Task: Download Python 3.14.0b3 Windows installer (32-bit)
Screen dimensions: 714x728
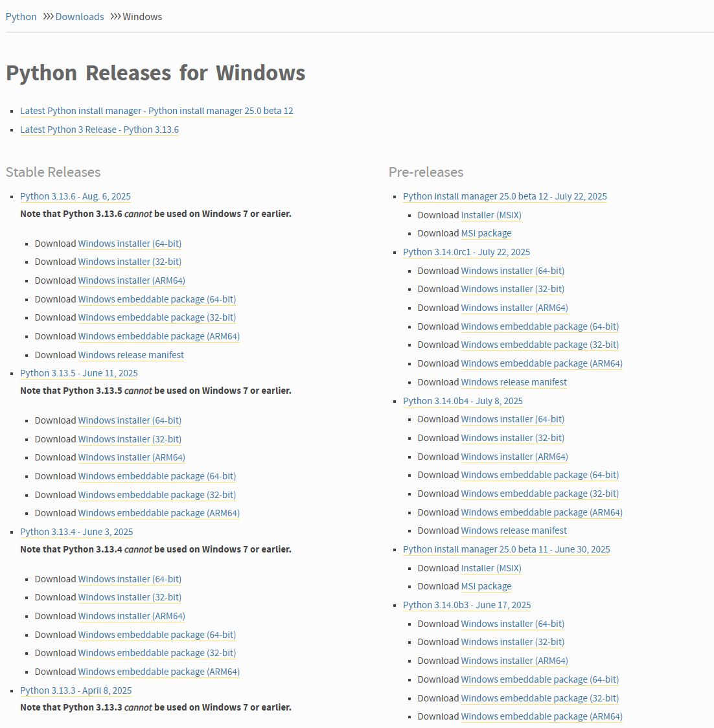Action: (x=512, y=642)
